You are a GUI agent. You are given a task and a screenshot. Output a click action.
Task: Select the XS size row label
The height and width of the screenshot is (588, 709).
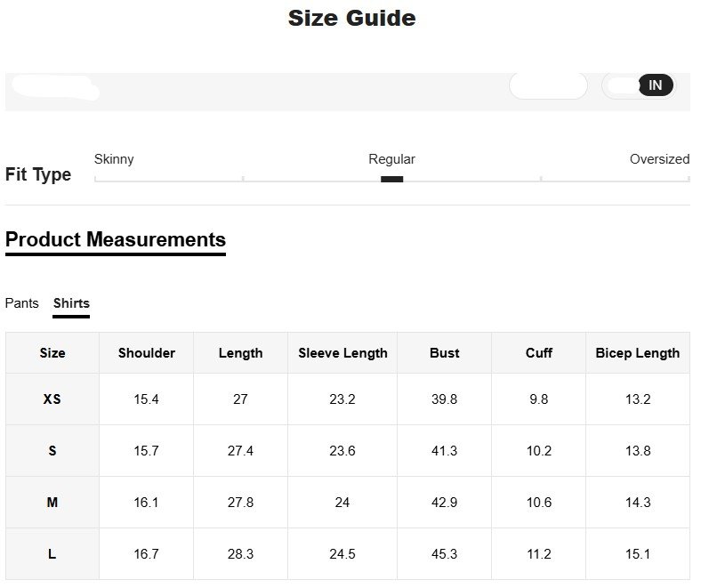(52, 399)
